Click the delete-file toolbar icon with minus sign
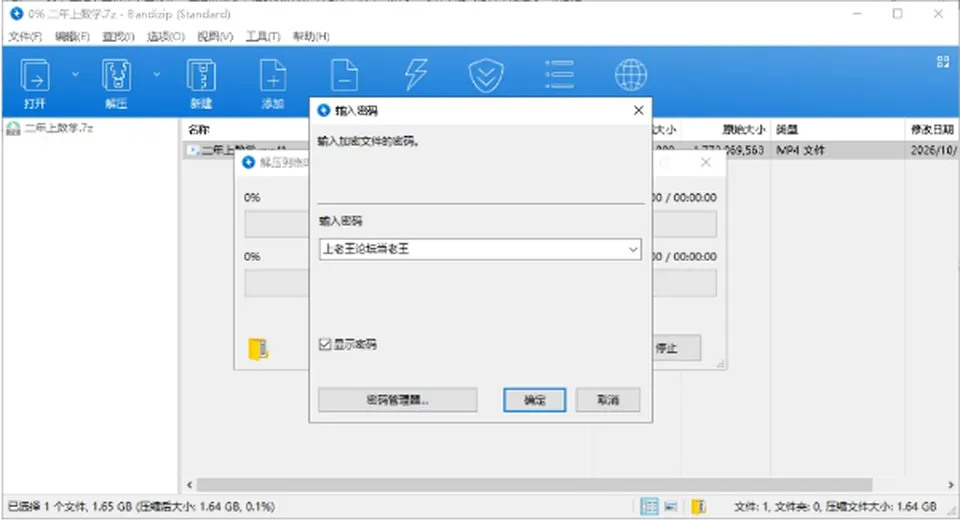This screenshot has width=960, height=521. pyautogui.click(x=344, y=75)
